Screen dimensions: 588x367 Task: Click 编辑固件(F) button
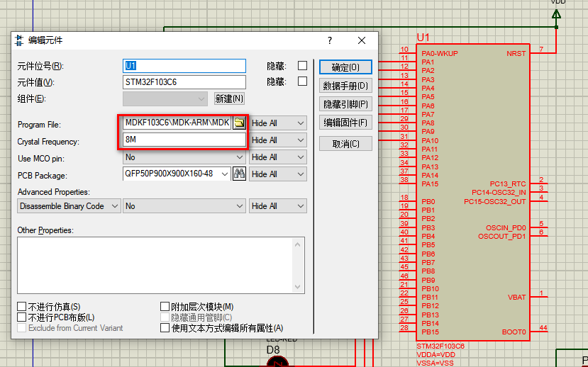(x=345, y=123)
